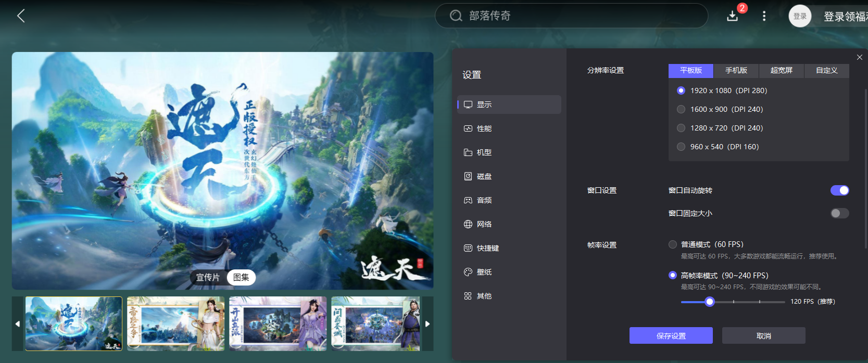
Task: Click the FPS slider handle
Action: tap(709, 302)
